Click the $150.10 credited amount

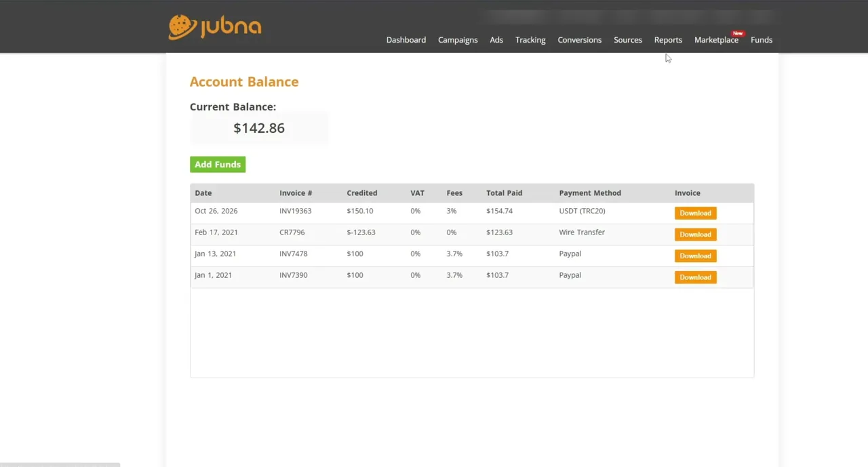pos(360,211)
